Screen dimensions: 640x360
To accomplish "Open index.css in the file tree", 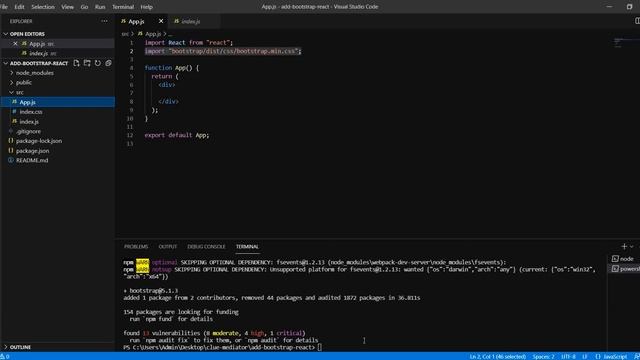I will [31, 112].
